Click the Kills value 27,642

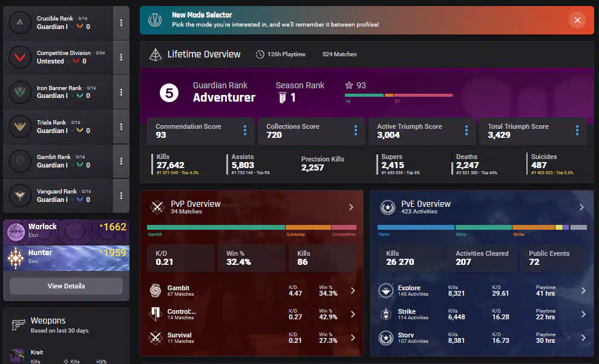pyautogui.click(x=171, y=165)
